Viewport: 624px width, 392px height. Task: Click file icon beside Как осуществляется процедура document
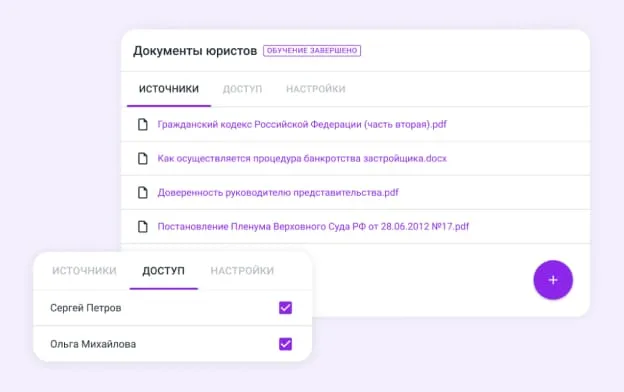pos(142,158)
